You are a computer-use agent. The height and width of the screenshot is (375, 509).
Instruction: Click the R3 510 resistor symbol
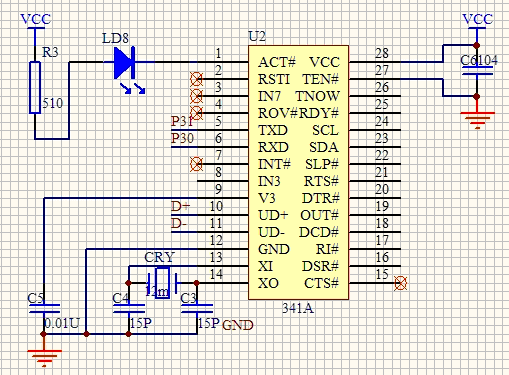pos(35,87)
